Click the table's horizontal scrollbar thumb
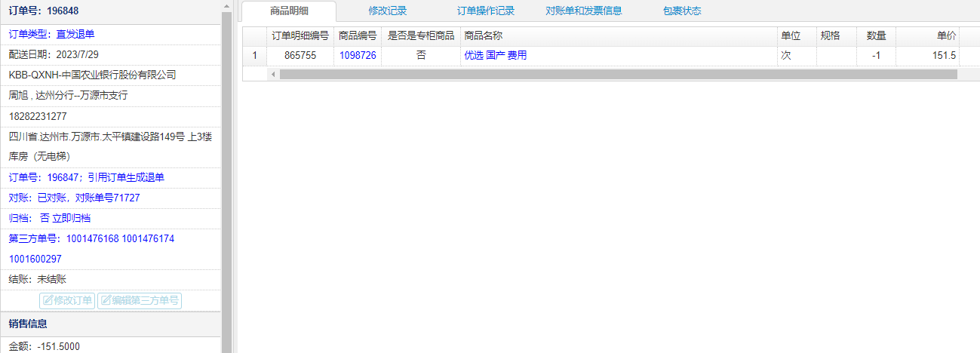Screen dimensions: 980x353 [x=618, y=75]
